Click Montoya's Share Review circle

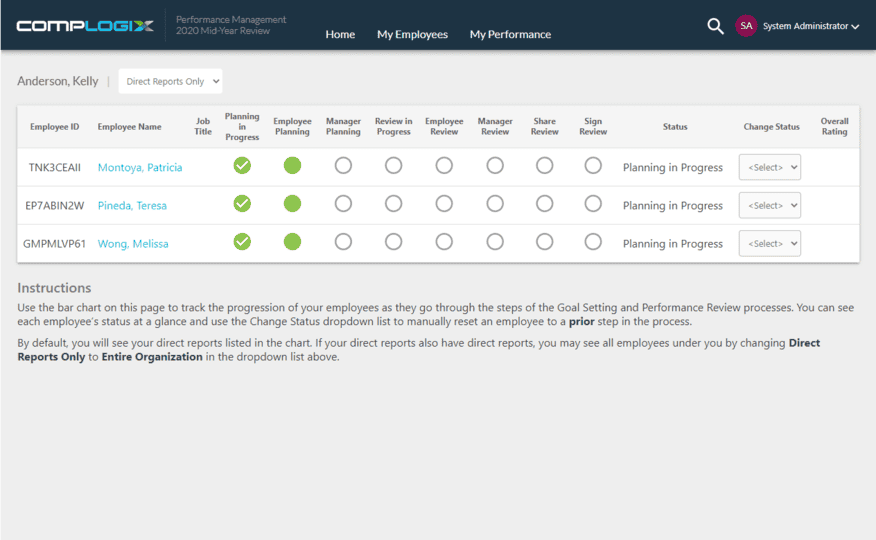pyautogui.click(x=545, y=166)
